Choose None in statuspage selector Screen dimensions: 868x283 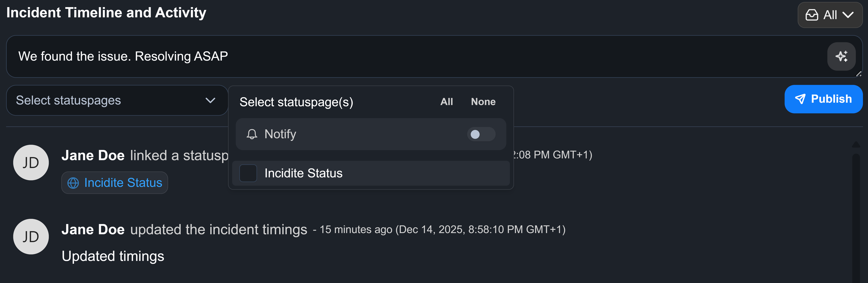point(483,102)
